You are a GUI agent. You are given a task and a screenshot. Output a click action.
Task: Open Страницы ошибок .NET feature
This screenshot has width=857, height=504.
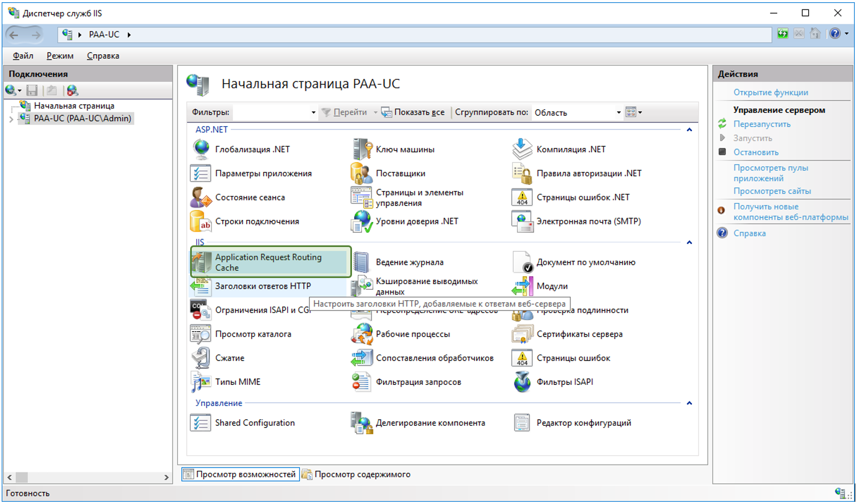(571, 197)
